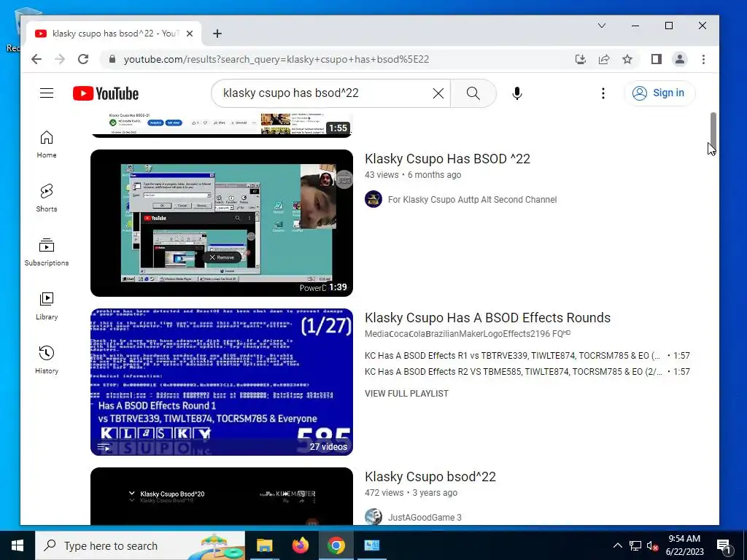Open the Chrome three-dot menu
Image resolution: width=747 pixels, height=560 pixels.
click(703, 59)
